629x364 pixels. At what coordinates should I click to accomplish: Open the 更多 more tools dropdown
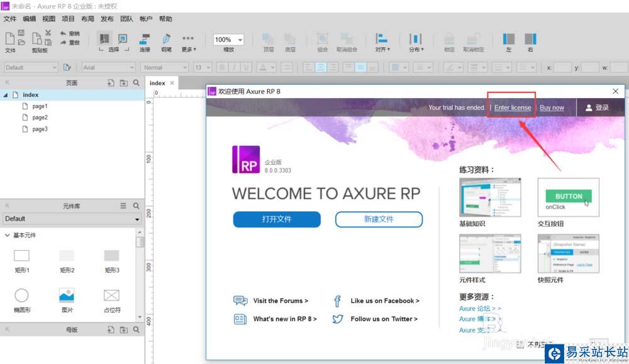pyautogui.click(x=188, y=43)
